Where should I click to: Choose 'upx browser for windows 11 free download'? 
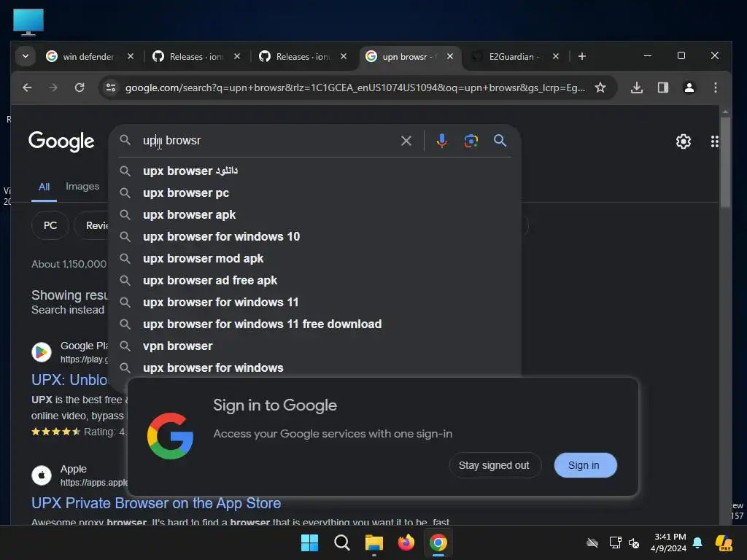[x=315, y=324]
